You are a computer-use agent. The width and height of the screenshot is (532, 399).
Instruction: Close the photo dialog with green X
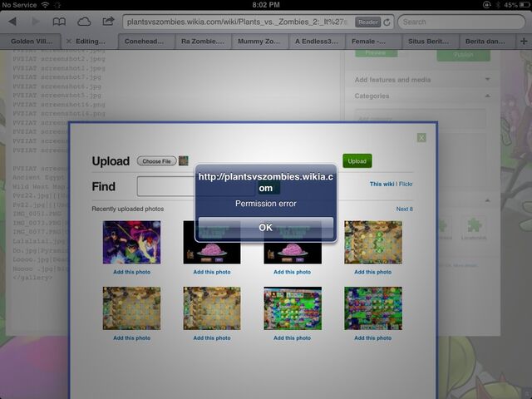point(421,137)
